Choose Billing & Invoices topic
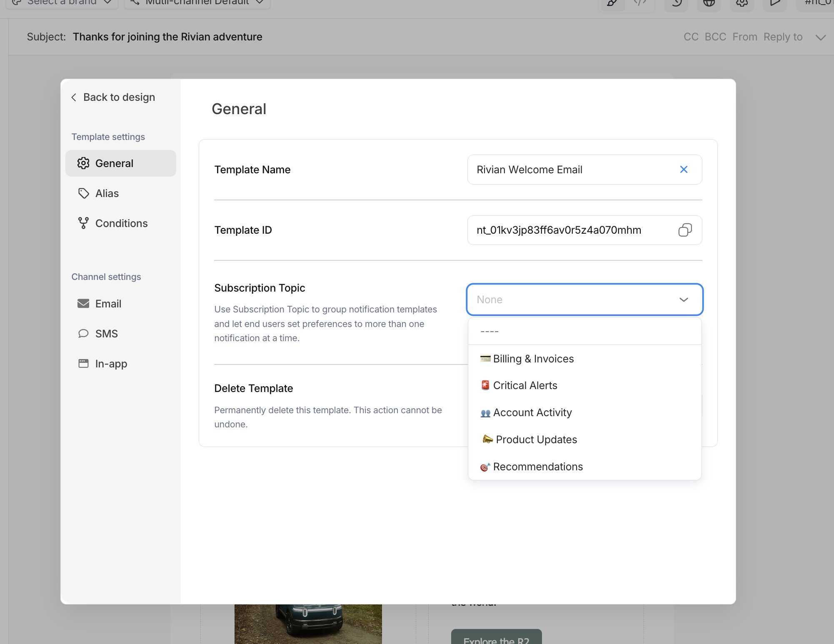This screenshot has height=644, width=834. (x=585, y=359)
